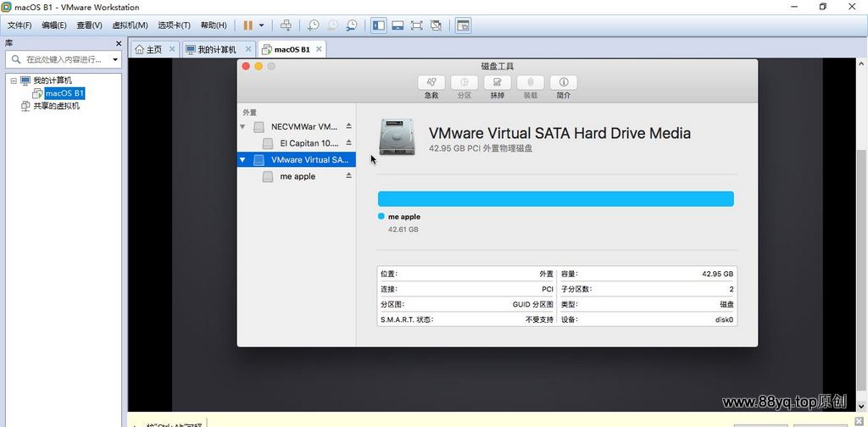This screenshot has height=427, width=868.
Task: Click the 42.95 GB capacity value
Action: click(717, 274)
